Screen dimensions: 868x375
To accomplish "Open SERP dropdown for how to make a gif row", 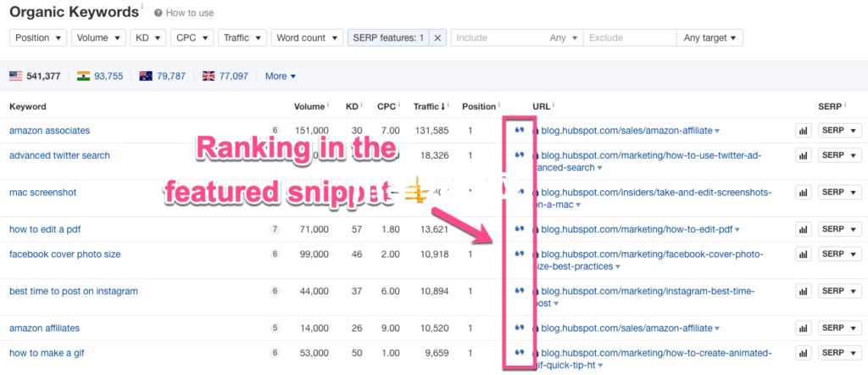I will [x=840, y=353].
